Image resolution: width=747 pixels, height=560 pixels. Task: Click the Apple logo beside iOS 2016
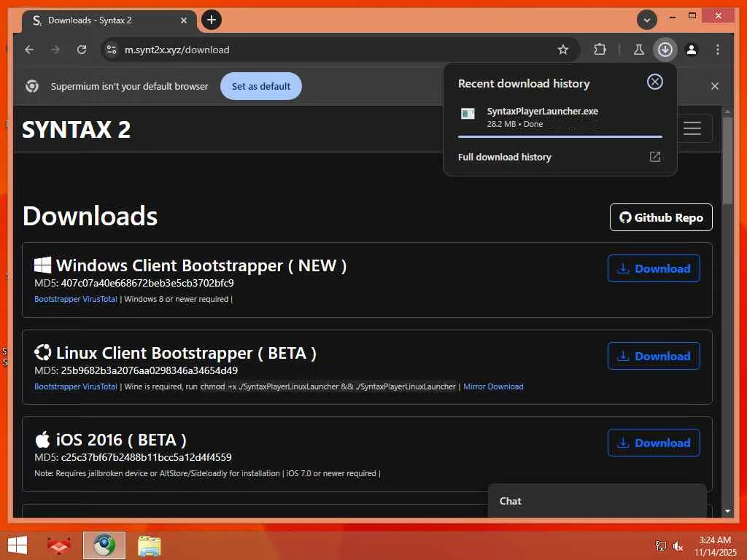coord(42,440)
